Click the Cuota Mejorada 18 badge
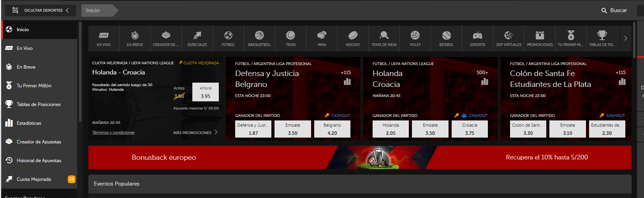Screen dimensions: 644x198 tap(72, 179)
